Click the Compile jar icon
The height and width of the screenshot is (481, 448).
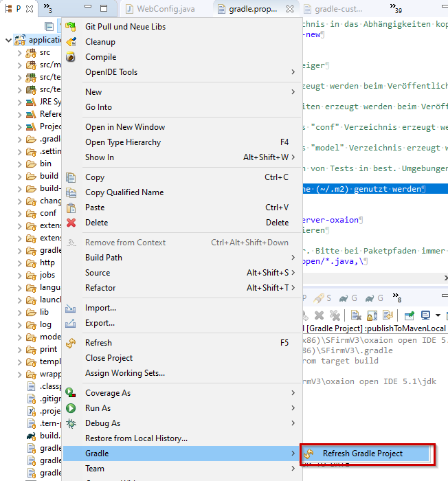[x=71, y=57]
